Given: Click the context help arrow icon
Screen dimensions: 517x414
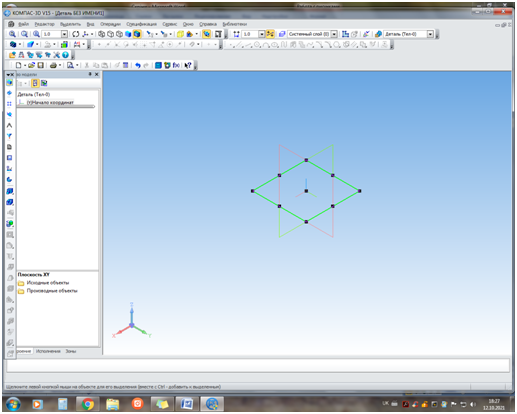Looking at the screenshot, I should 188,65.
